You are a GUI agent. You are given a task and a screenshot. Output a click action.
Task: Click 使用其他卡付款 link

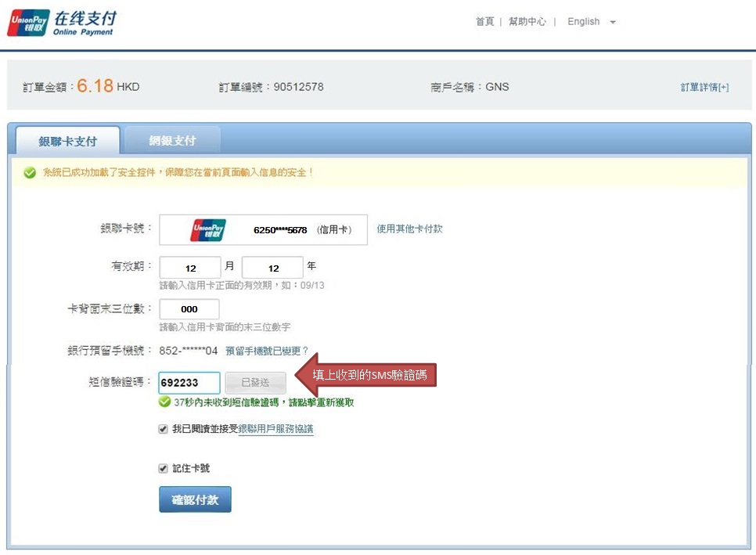click(409, 229)
